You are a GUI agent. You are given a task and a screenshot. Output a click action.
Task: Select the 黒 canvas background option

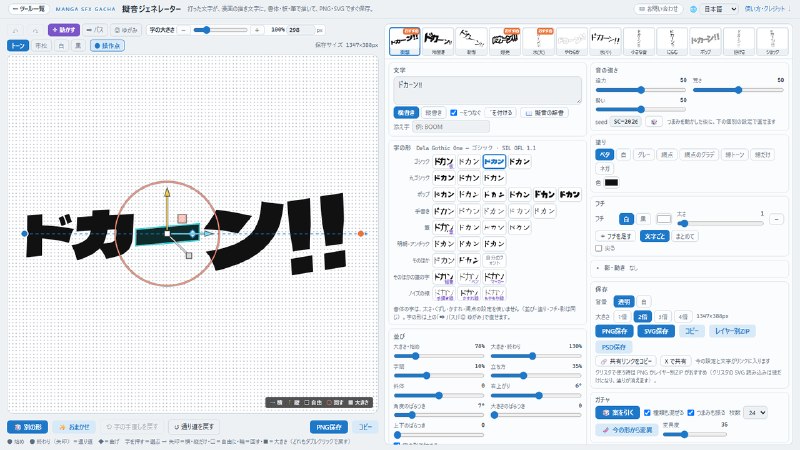tap(78, 45)
